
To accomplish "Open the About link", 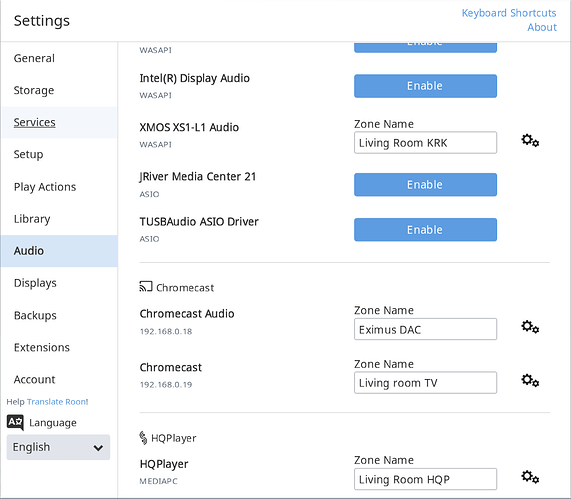I will click(x=542, y=27).
